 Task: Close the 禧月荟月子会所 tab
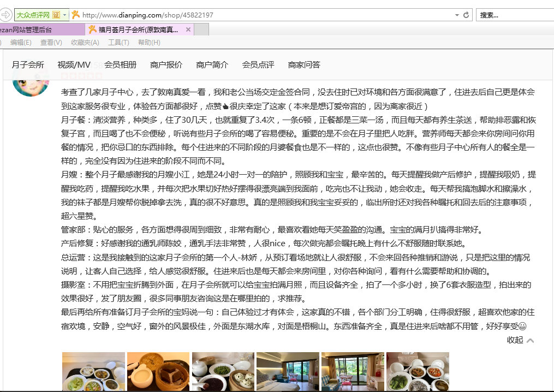point(188,30)
